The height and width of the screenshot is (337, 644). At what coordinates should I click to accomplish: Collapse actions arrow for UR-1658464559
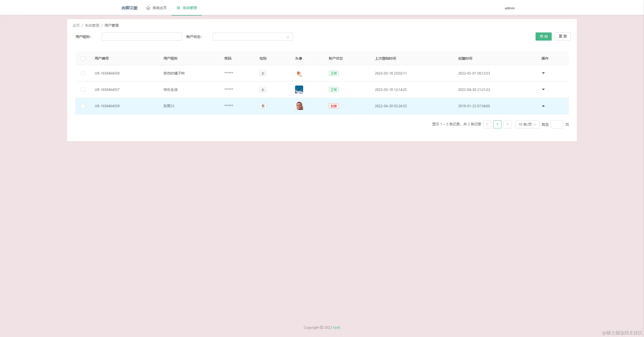(x=543, y=106)
